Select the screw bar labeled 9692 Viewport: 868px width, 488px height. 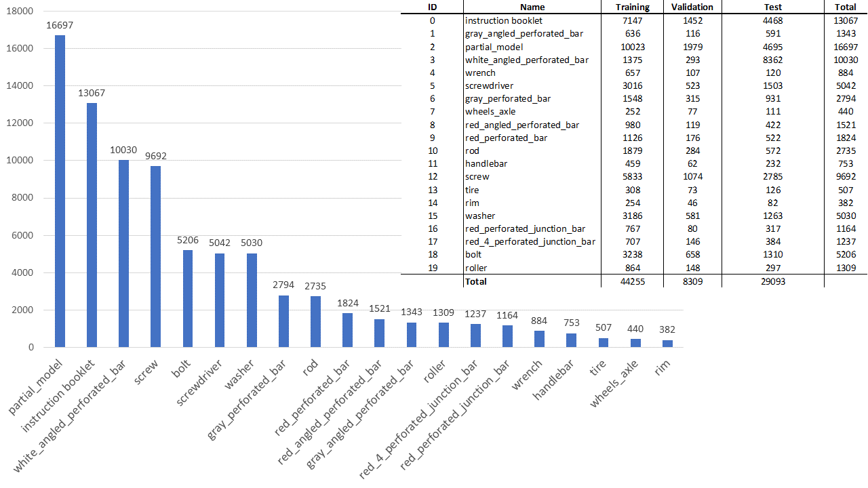[155, 257]
